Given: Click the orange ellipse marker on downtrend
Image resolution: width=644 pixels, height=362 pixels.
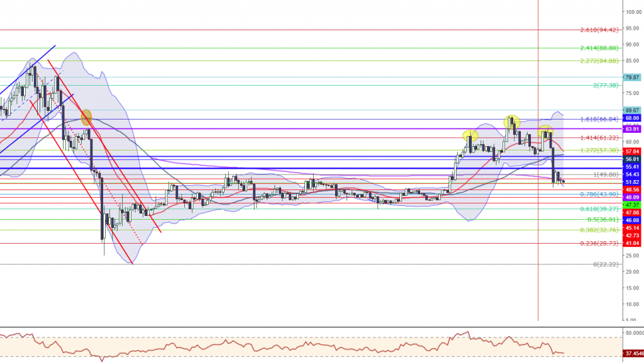Looking at the screenshot, I should (86, 117).
